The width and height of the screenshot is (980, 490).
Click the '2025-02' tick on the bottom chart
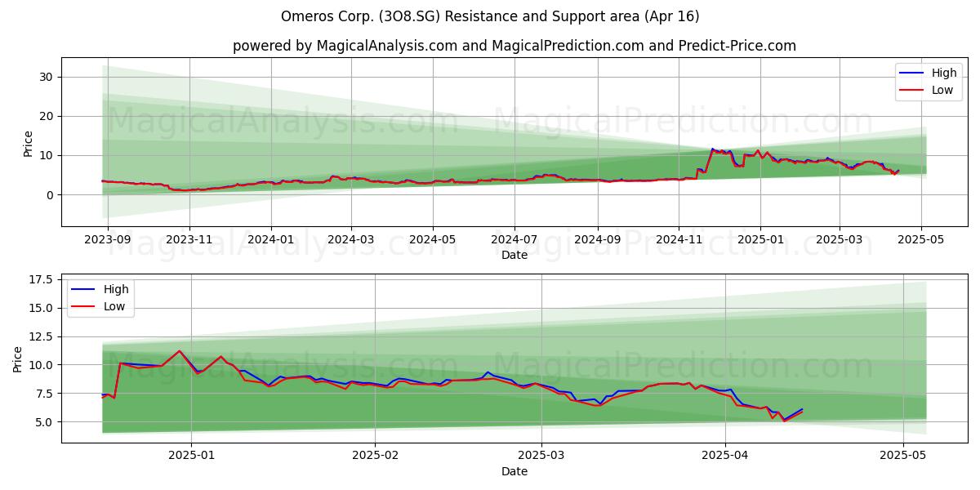click(x=375, y=456)
